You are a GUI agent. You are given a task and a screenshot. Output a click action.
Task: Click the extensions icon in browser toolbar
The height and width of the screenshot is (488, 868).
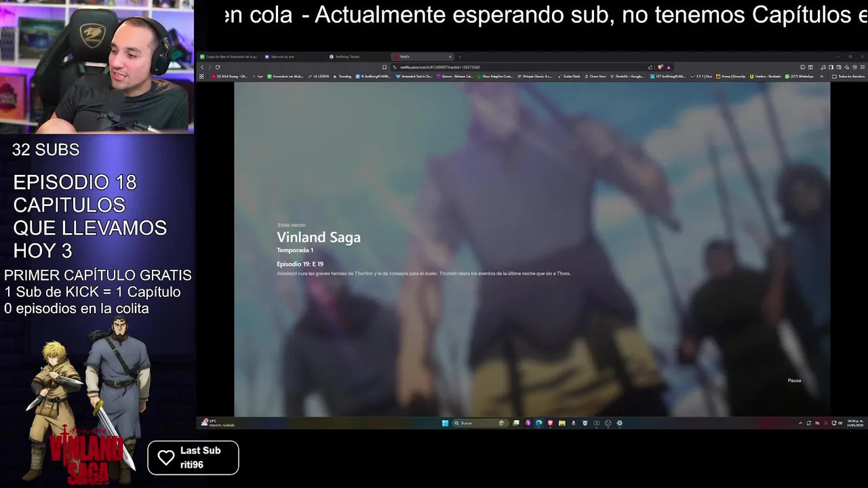(802, 67)
